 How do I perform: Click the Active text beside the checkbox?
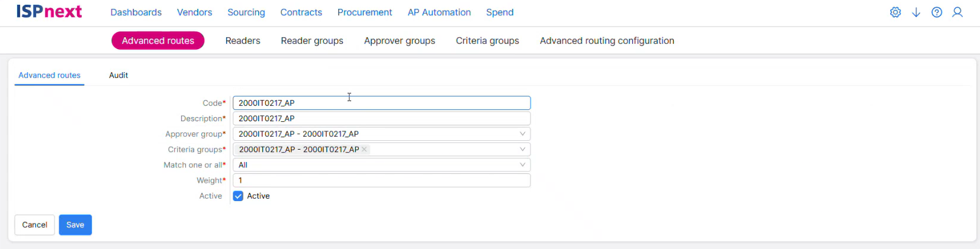point(258,196)
